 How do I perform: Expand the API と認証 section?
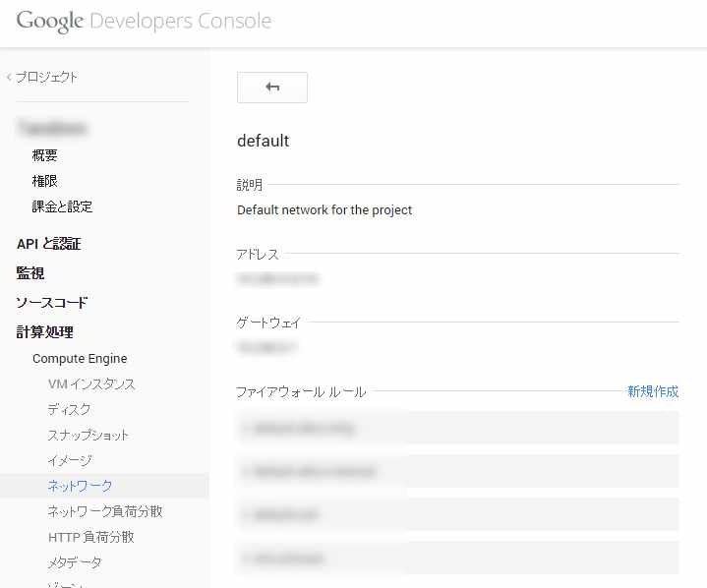click(49, 244)
